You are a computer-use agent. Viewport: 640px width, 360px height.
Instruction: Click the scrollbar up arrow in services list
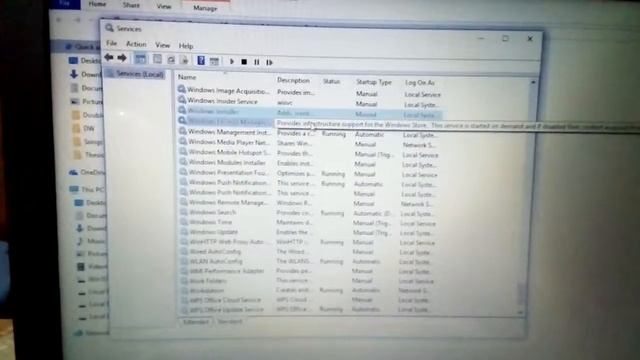pos(533,82)
